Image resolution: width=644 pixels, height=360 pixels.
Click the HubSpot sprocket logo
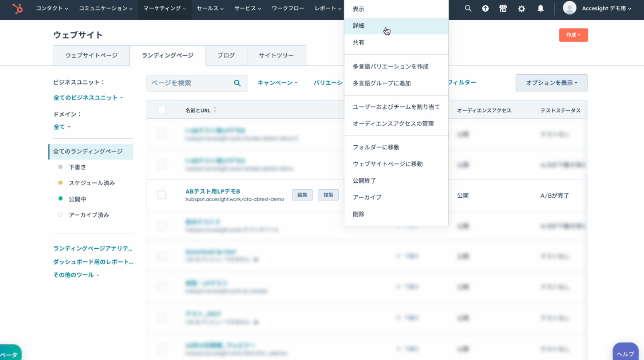(x=17, y=8)
